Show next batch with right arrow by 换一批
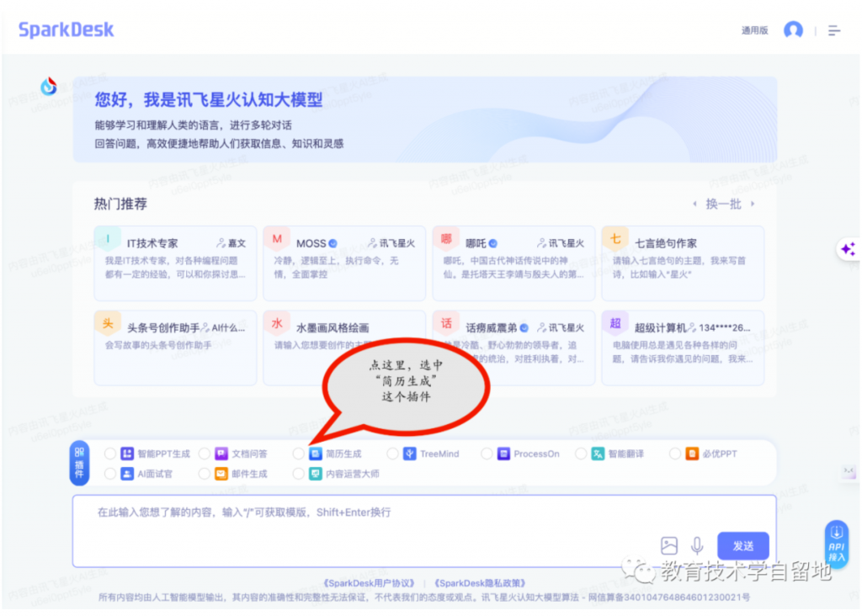The width and height of the screenshot is (862, 616). tap(753, 204)
